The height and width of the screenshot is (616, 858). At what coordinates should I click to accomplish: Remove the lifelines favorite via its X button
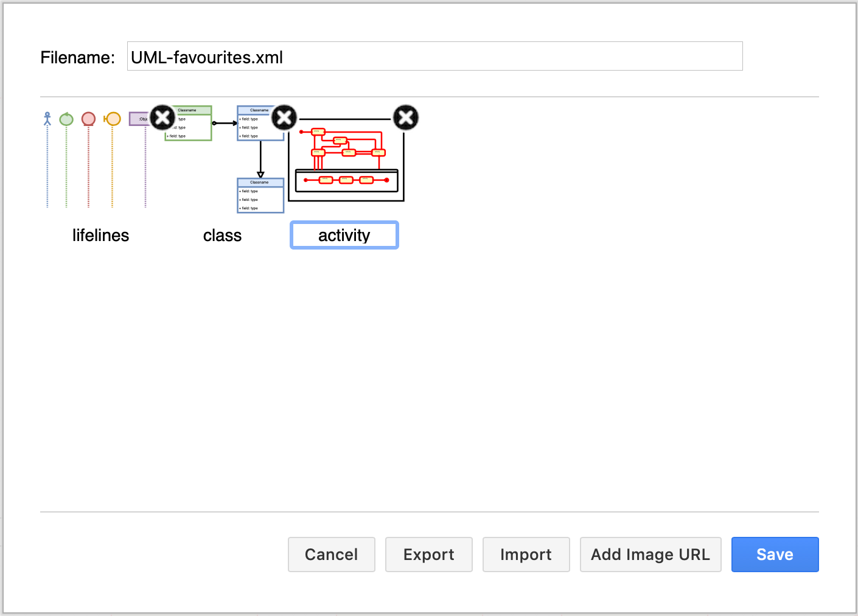(162, 117)
